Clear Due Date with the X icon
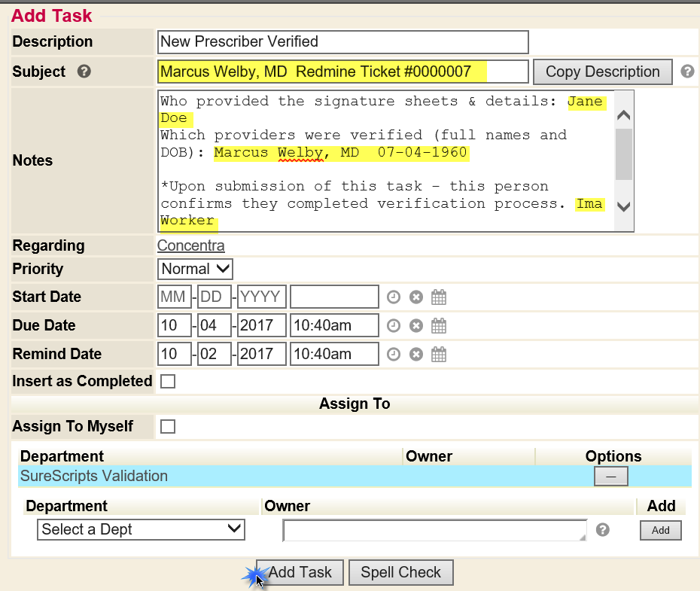 coord(416,326)
